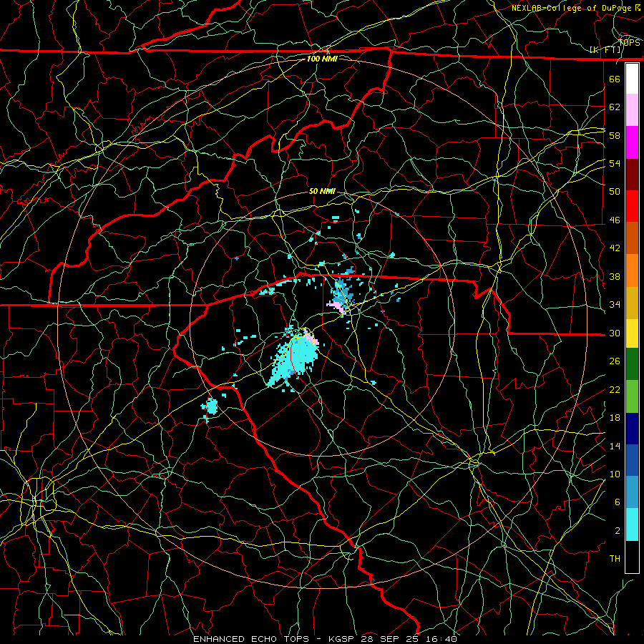644x644 pixels.
Task: Click the cyan 10 kft legend swatch
Action: pos(632,525)
